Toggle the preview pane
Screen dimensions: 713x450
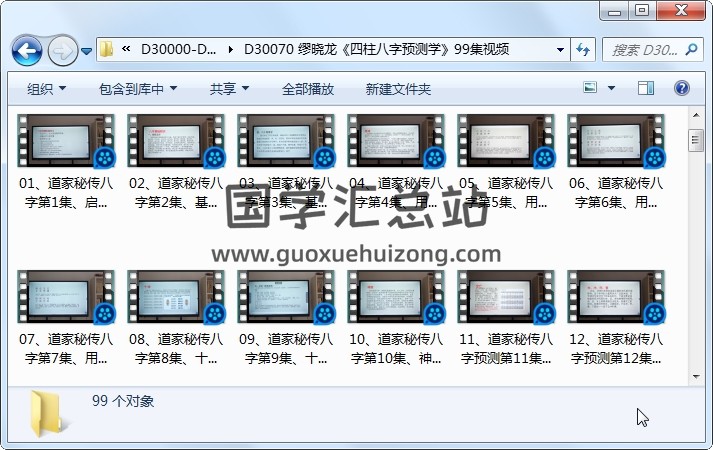pyautogui.click(x=646, y=88)
